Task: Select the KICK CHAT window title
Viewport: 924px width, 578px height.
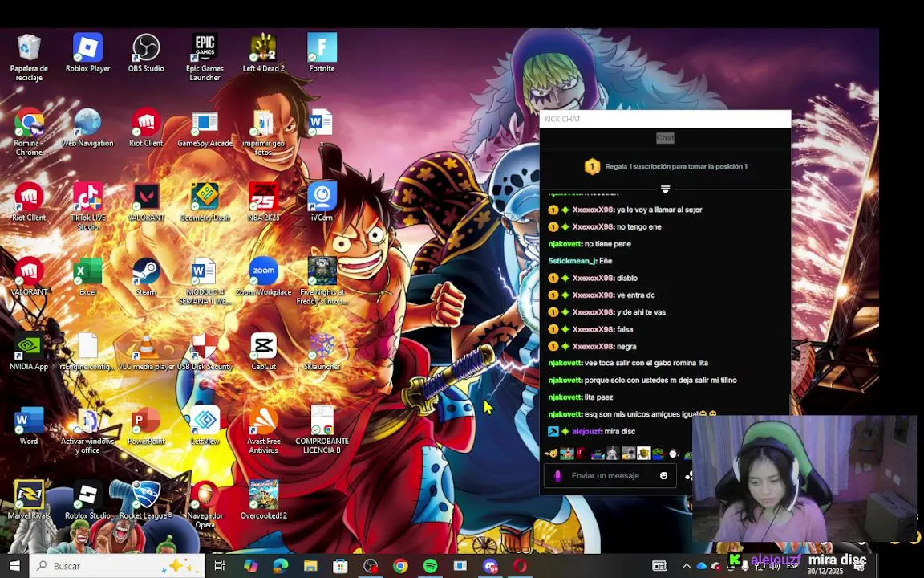Action: click(562, 119)
